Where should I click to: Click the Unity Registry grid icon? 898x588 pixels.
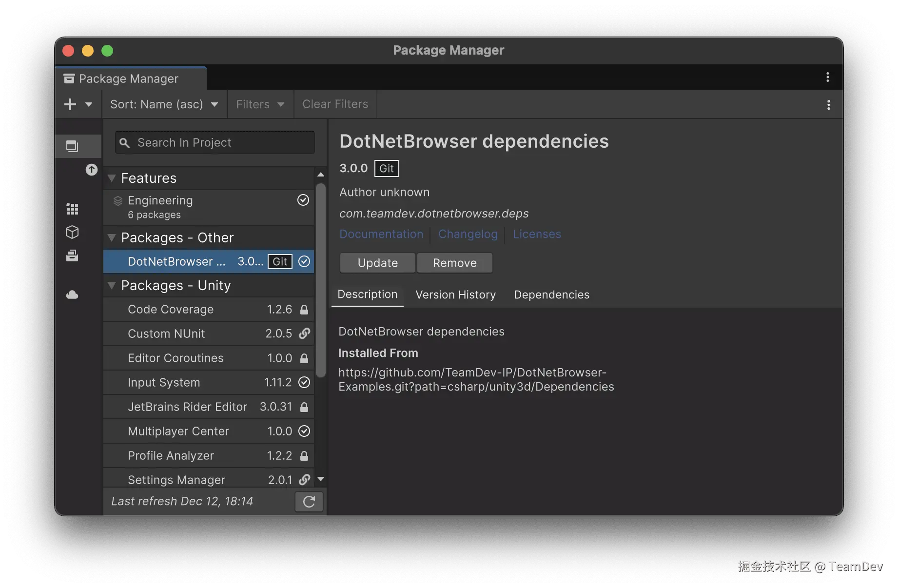pos(72,208)
